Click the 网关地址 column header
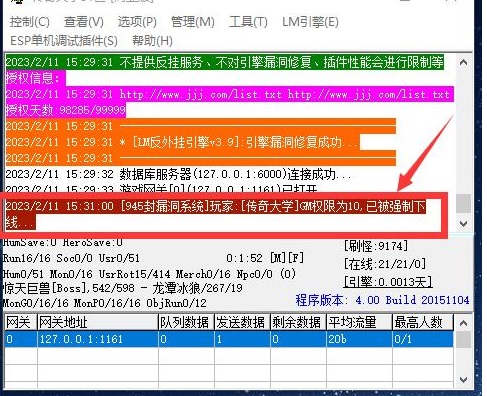This screenshot has width=487, height=396. point(97,322)
